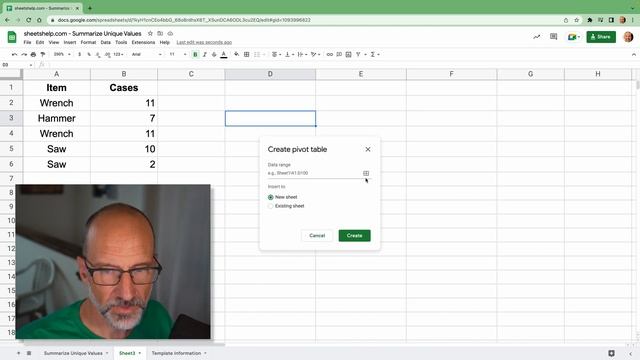Open the Format menu
This screenshot has height=360, width=640.
88,42
